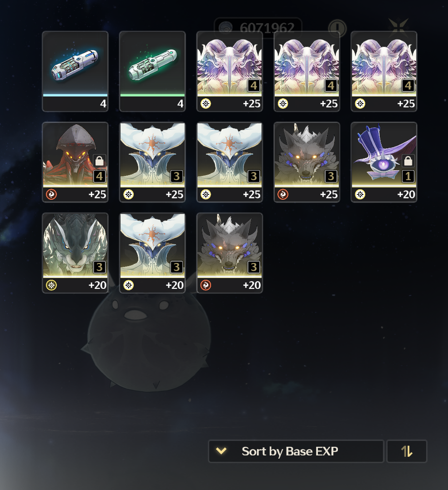Click the red swirl icon on the +20 wolf echo
The width and height of the screenshot is (448, 490).
[x=206, y=285]
